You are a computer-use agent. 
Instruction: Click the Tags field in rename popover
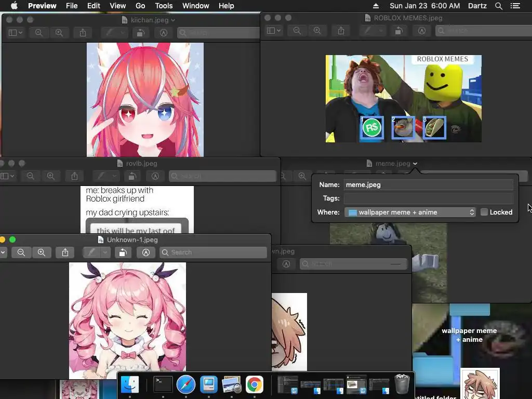coord(428,198)
